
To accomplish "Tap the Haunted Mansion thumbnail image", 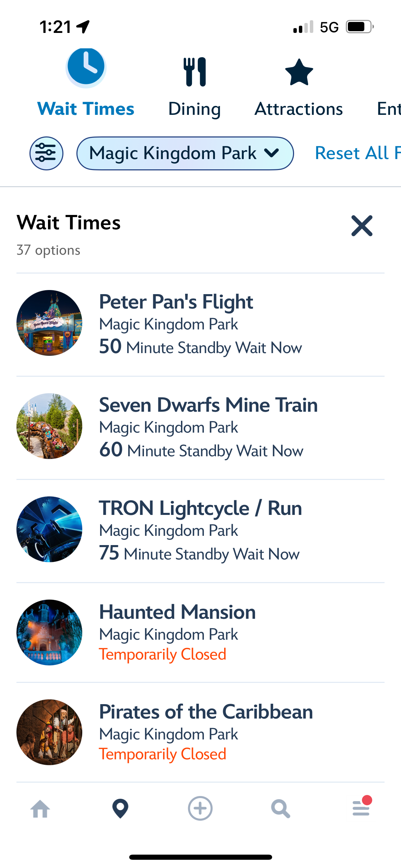I will coord(49,632).
